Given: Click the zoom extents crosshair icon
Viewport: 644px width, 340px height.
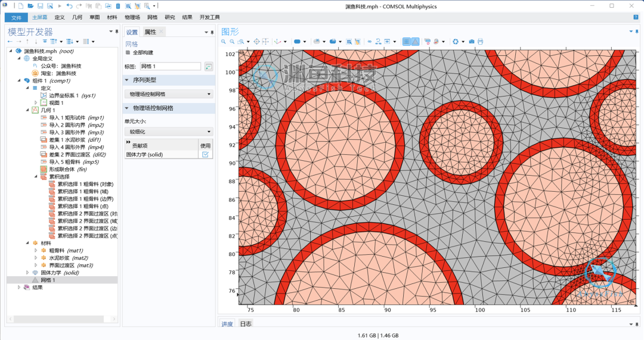Looking at the screenshot, I should pos(256,42).
